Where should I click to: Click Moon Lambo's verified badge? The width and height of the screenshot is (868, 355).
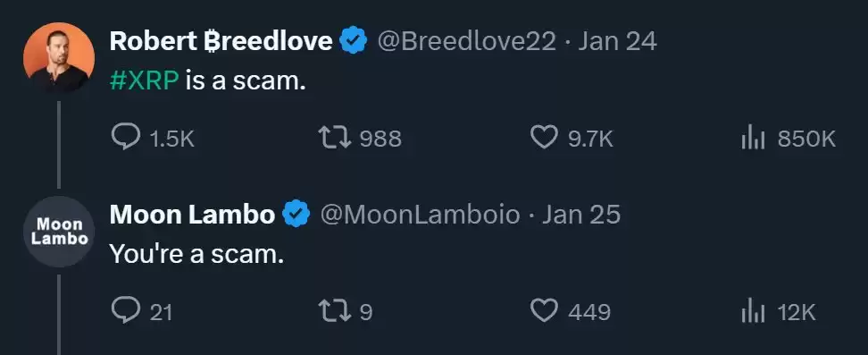click(x=296, y=214)
